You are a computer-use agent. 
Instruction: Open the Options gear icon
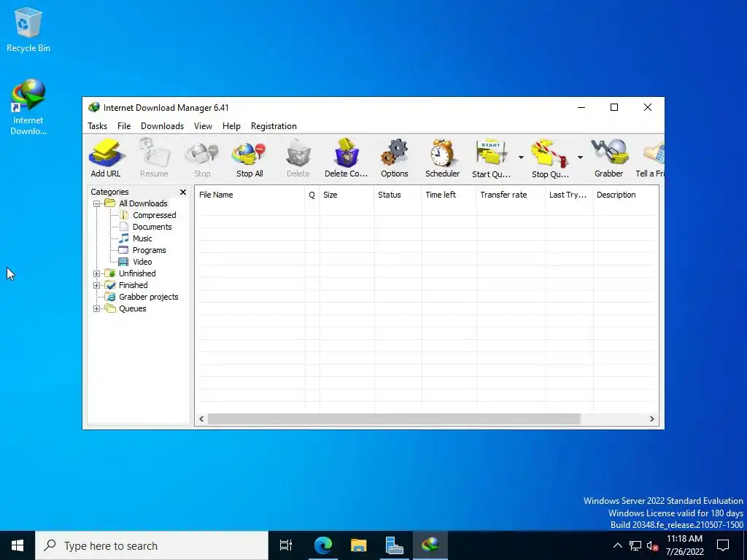(x=395, y=158)
